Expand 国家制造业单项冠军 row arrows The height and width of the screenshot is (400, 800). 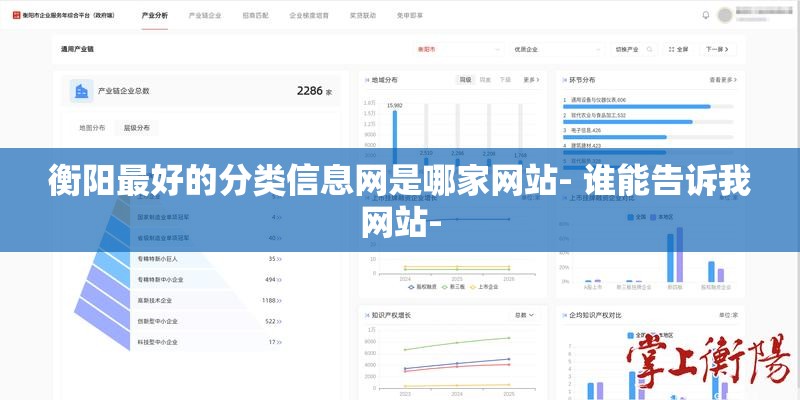[279, 217]
